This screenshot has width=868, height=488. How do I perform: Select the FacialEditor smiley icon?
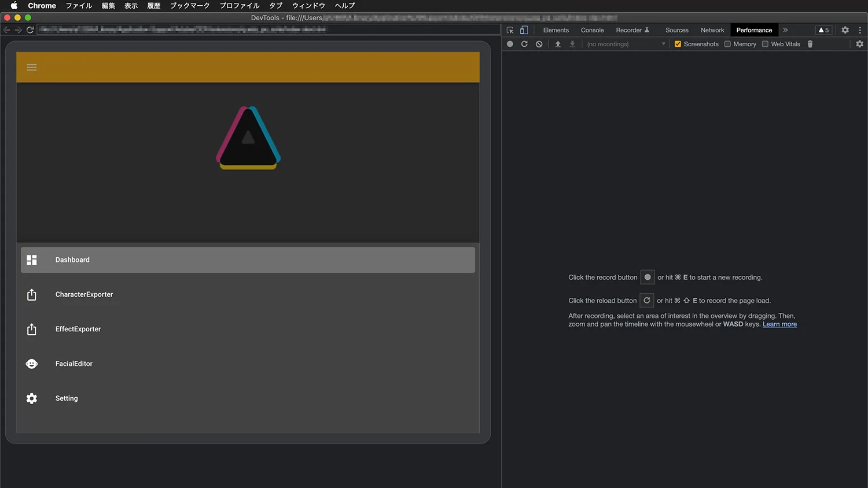31,363
